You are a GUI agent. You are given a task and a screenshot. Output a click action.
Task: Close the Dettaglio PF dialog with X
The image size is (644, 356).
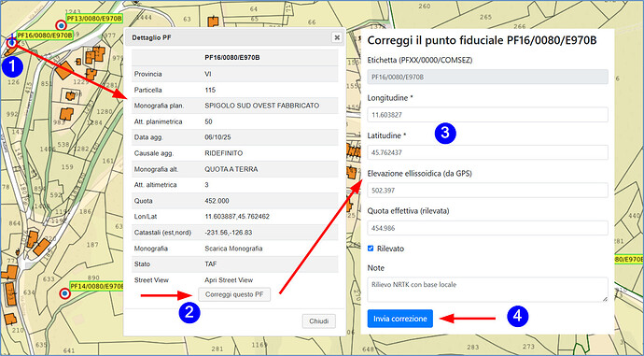tap(337, 37)
